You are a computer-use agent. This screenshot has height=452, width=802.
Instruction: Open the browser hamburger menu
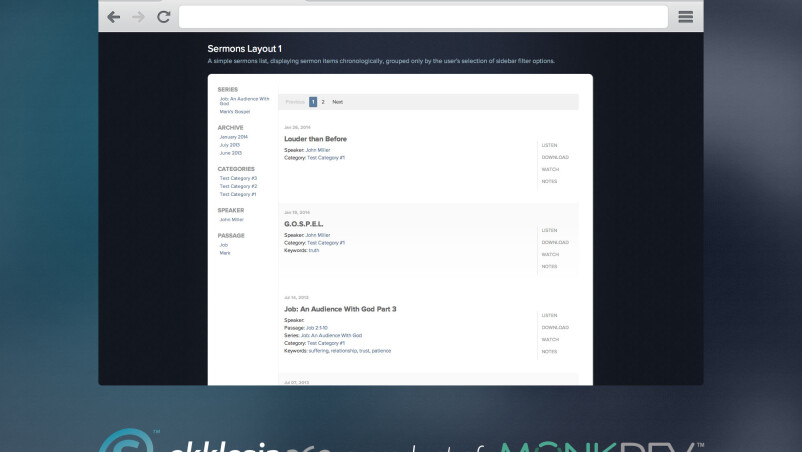click(685, 17)
